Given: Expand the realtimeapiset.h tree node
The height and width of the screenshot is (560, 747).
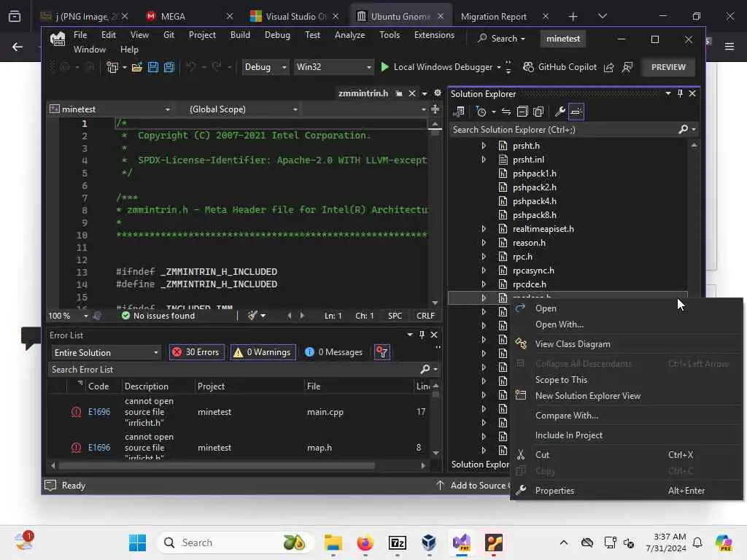Looking at the screenshot, I should (484, 229).
